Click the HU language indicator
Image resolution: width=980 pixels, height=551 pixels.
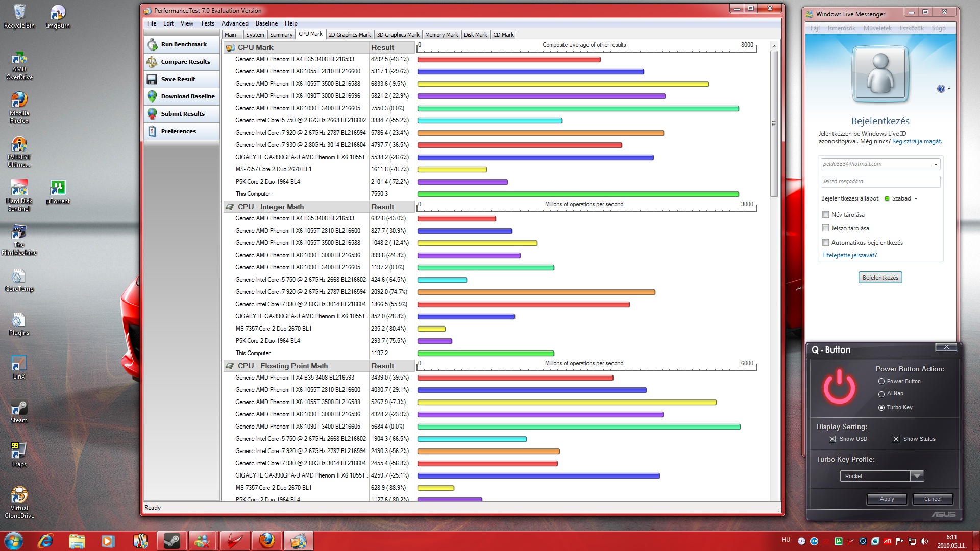[786, 540]
